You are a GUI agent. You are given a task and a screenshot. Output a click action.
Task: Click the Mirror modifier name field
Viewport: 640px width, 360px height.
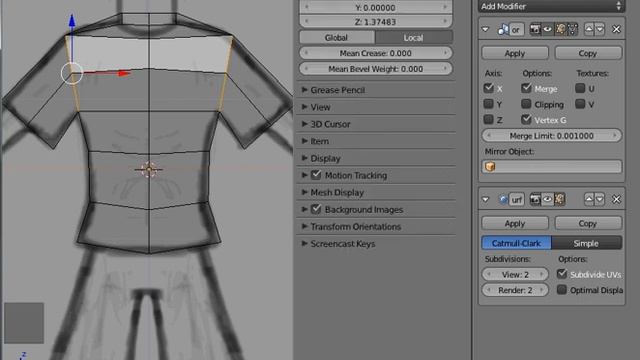[x=516, y=29]
